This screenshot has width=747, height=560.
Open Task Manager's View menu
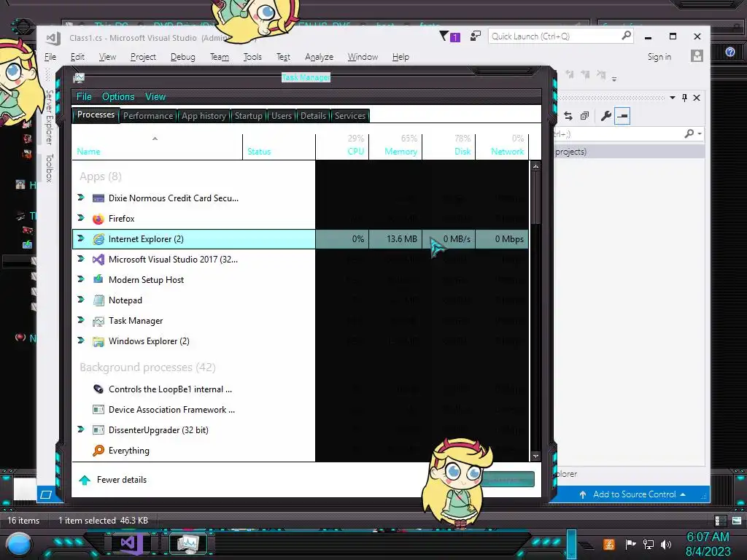pos(155,97)
